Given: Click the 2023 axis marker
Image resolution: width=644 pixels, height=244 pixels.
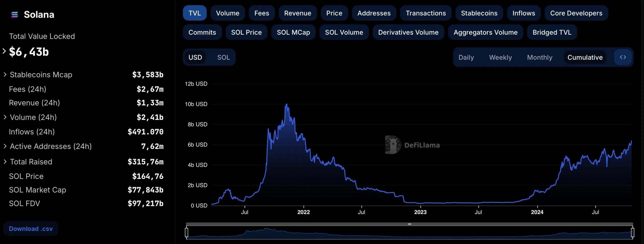Looking at the screenshot, I should (420, 212).
